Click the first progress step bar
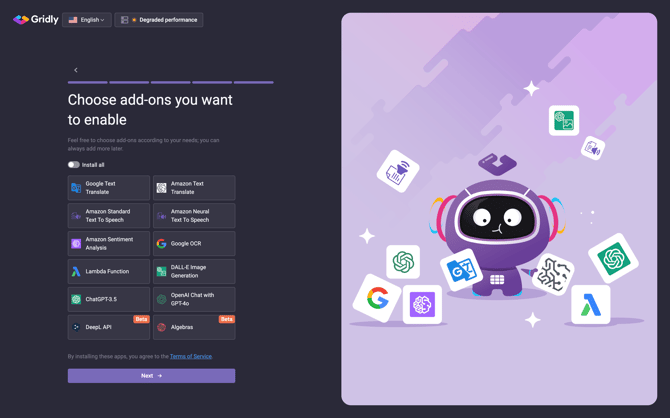The height and width of the screenshot is (418, 670). (x=87, y=82)
